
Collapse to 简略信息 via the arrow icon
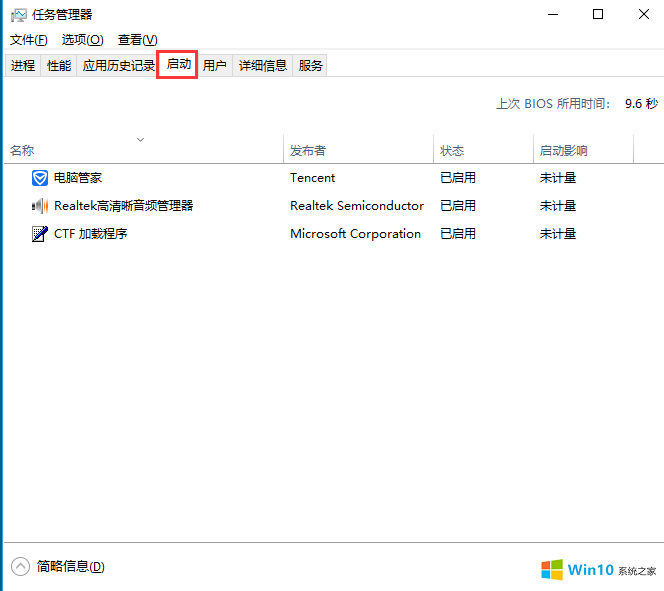20,566
